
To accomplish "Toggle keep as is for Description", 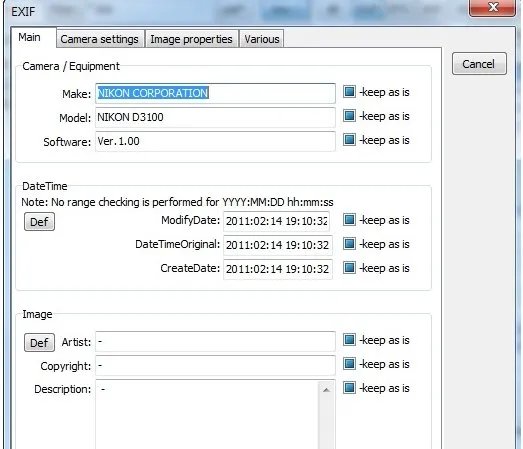I will click(349, 388).
